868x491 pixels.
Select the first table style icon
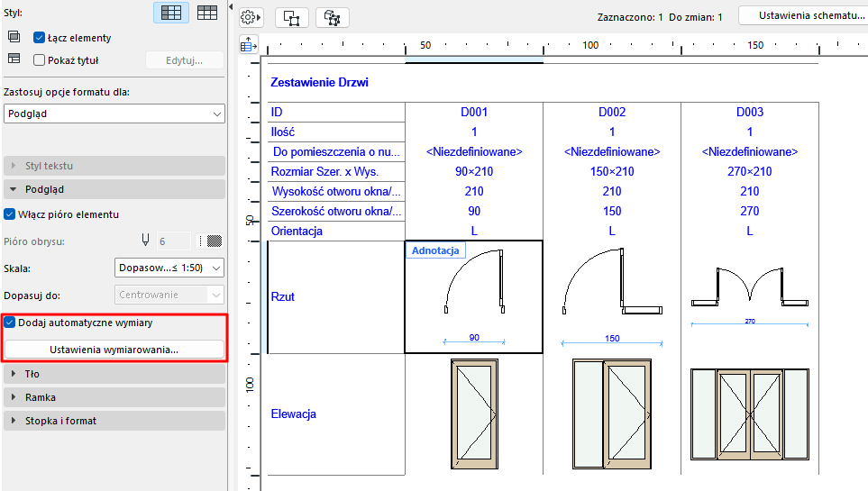point(170,13)
